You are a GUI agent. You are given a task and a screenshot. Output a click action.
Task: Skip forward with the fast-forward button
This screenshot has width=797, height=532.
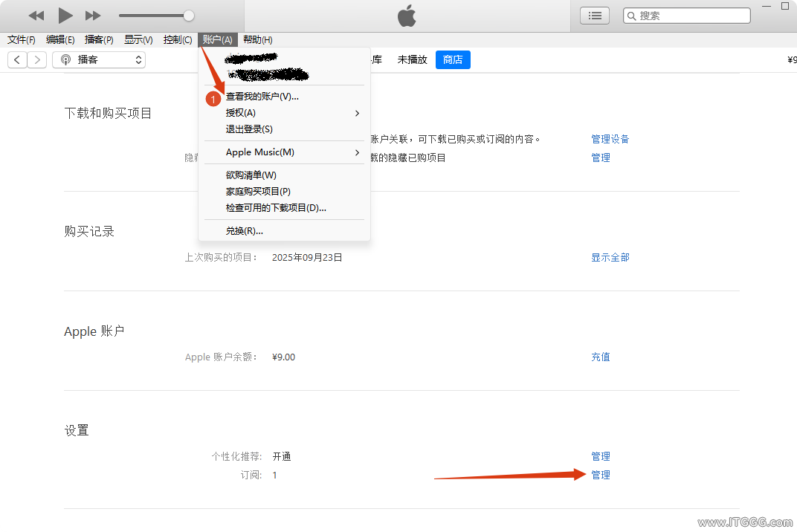(93, 16)
